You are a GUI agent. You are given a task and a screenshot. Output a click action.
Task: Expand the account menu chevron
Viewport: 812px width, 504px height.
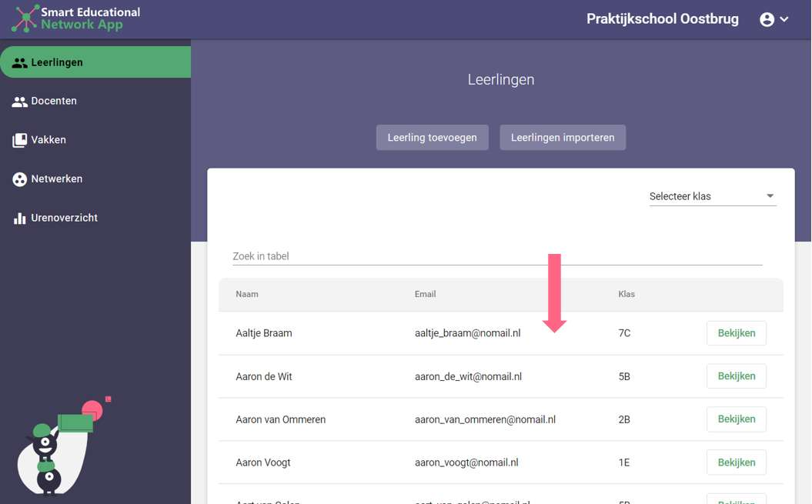pos(784,19)
